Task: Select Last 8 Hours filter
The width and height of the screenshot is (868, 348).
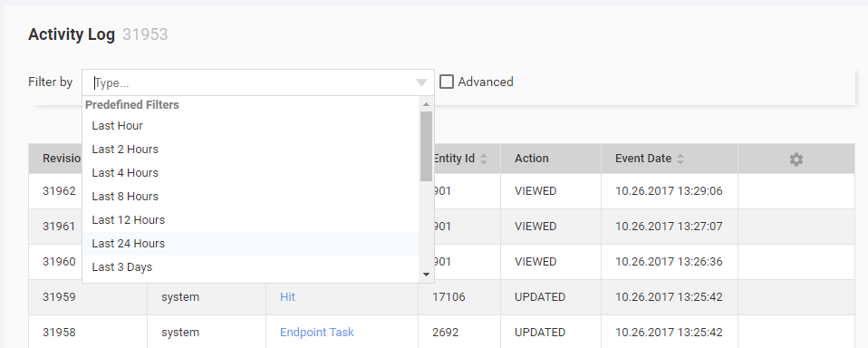Action: (250, 197)
